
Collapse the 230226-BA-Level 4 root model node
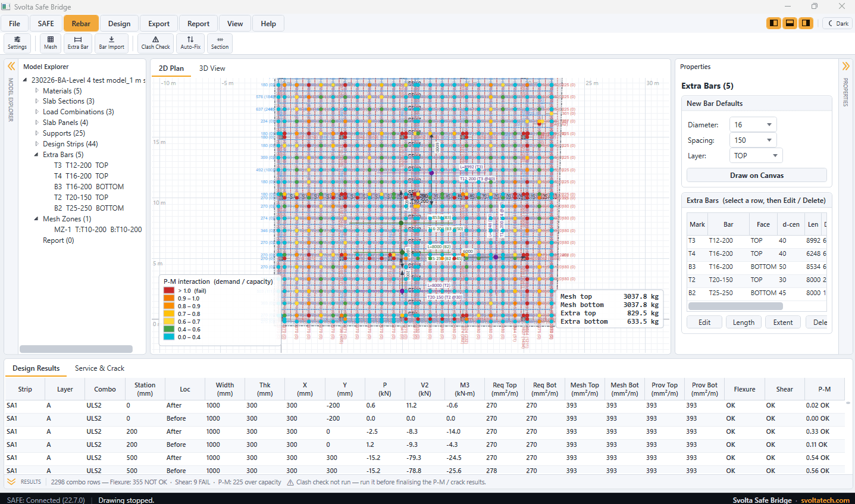tap(25, 80)
